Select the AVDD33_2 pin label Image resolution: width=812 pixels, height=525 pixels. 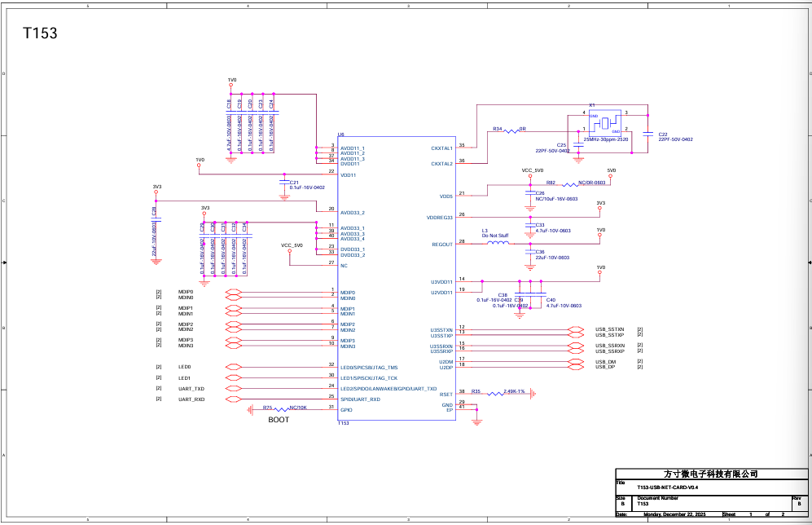[x=353, y=213]
